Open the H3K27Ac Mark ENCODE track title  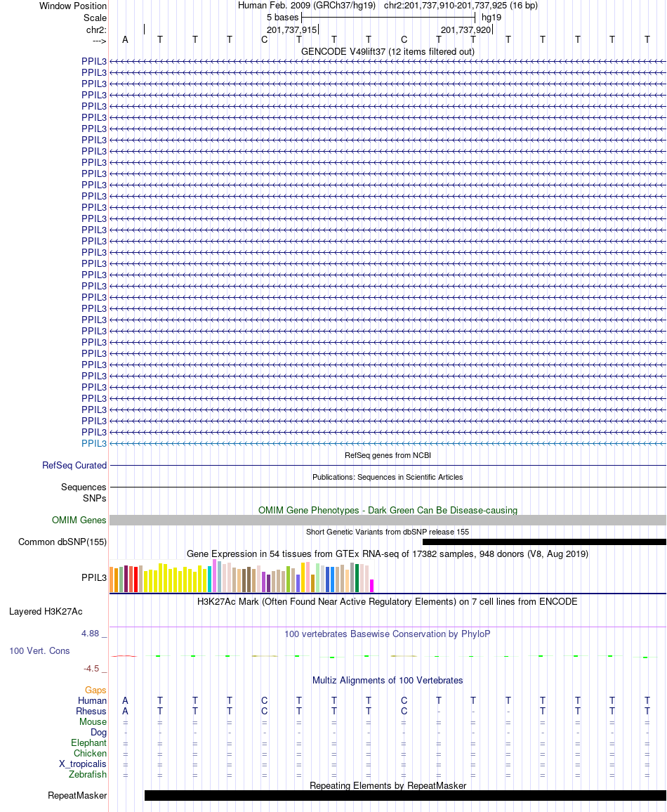click(388, 602)
